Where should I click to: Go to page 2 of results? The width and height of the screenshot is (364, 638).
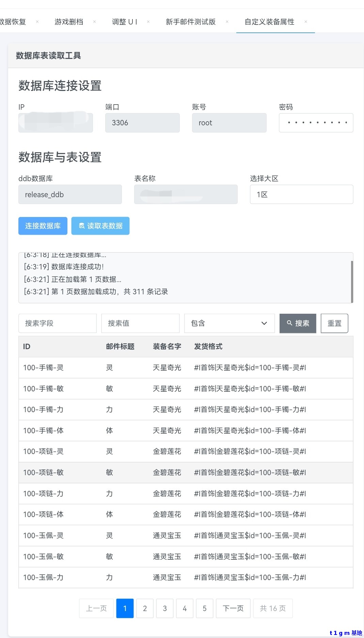click(145, 608)
